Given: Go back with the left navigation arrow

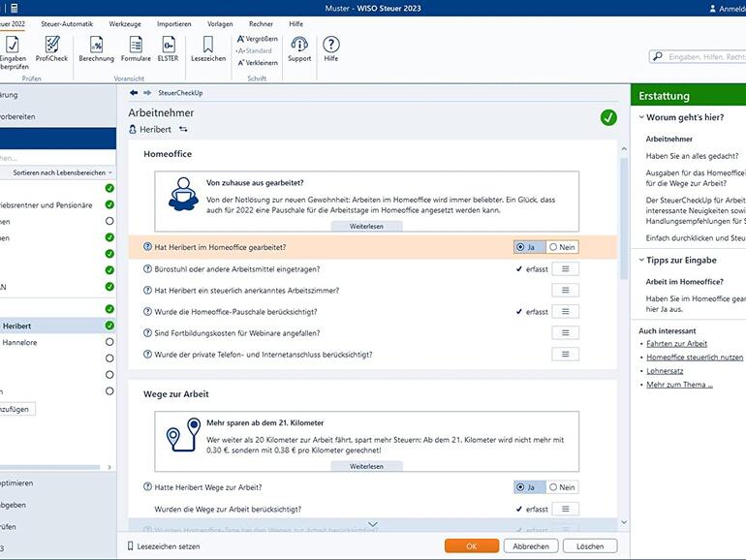Looking at the screenshot, I should point(134,93).
